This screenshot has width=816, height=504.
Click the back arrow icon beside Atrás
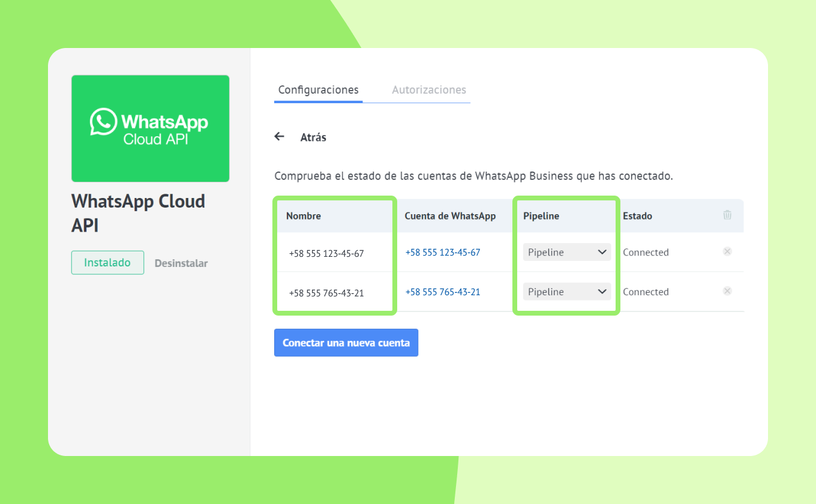(279, 137)
